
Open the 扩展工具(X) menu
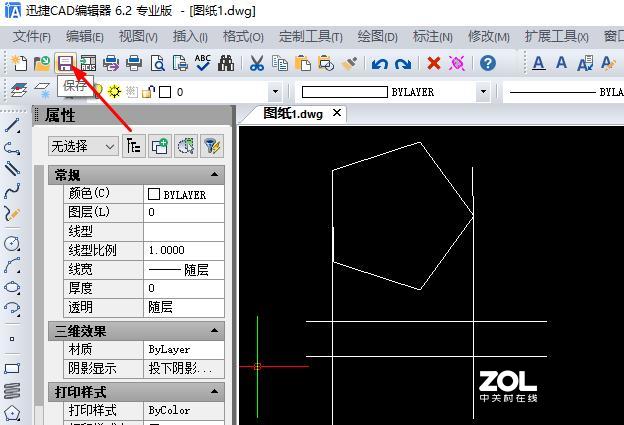tap(556, 37)
